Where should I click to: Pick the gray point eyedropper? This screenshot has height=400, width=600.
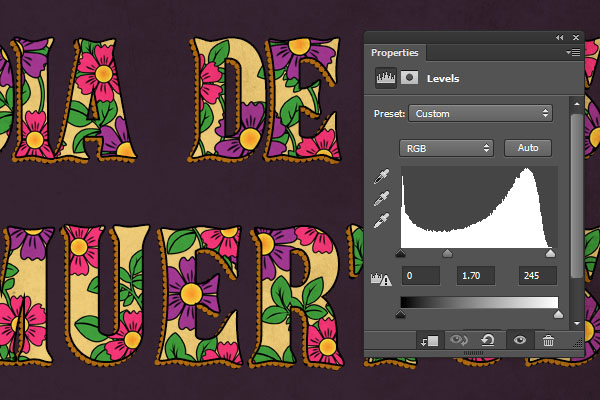(382, 198)
